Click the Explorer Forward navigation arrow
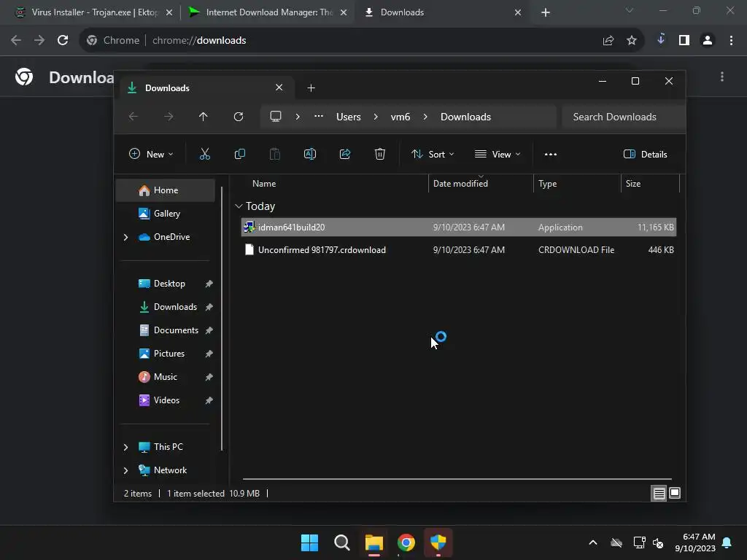 click(169, 117)
